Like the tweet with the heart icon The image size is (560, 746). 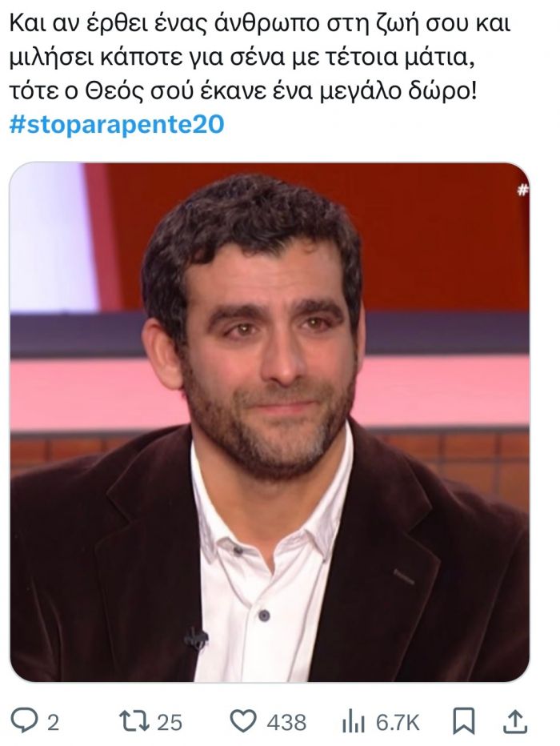click(243, 722)
